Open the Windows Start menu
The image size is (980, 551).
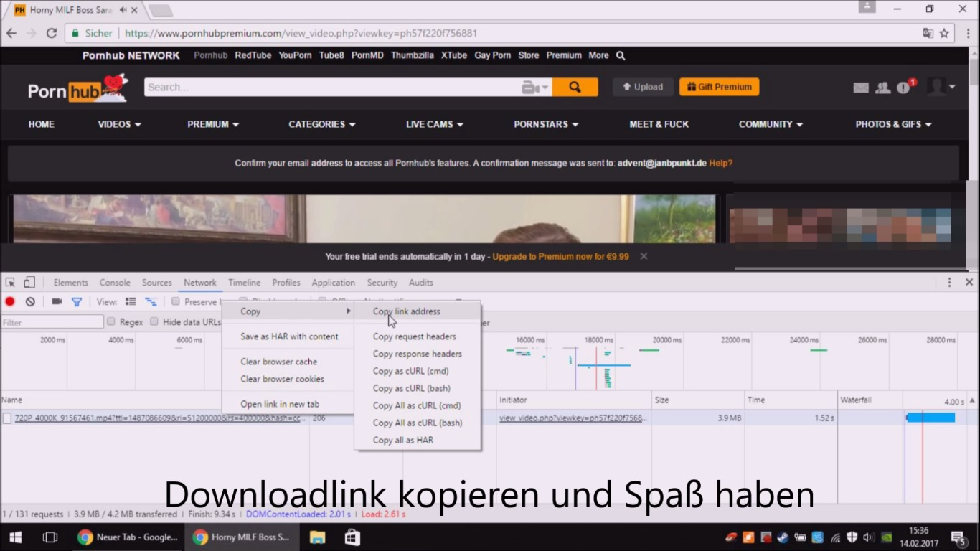tap(15, 537)
